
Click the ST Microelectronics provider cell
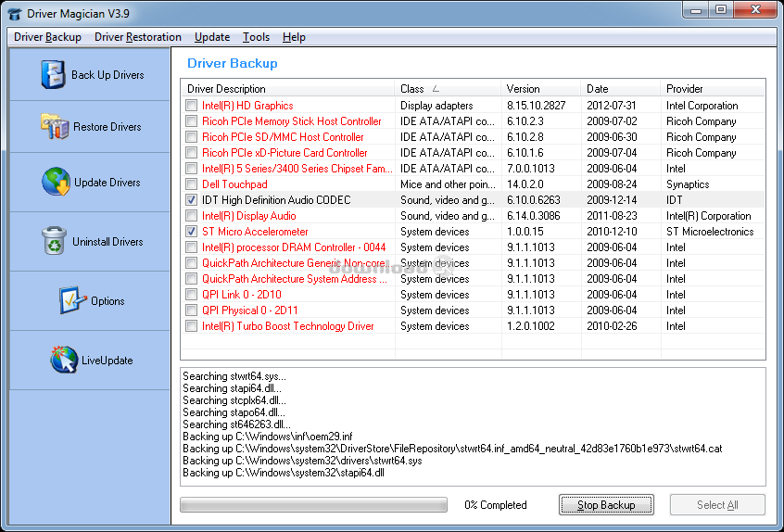point(710,232)
